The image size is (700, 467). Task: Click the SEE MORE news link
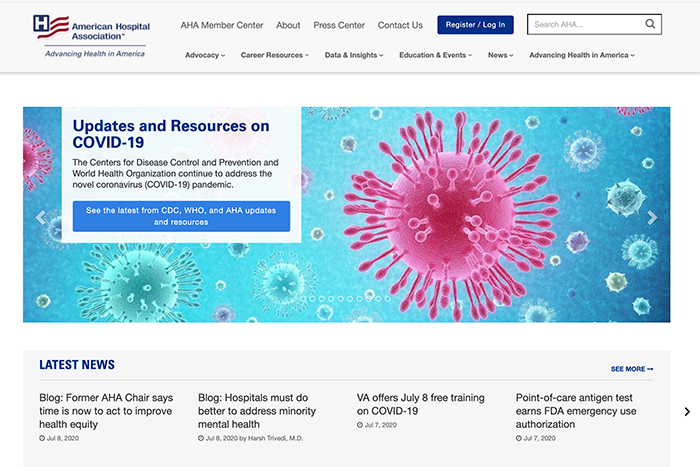coord(632,369)
